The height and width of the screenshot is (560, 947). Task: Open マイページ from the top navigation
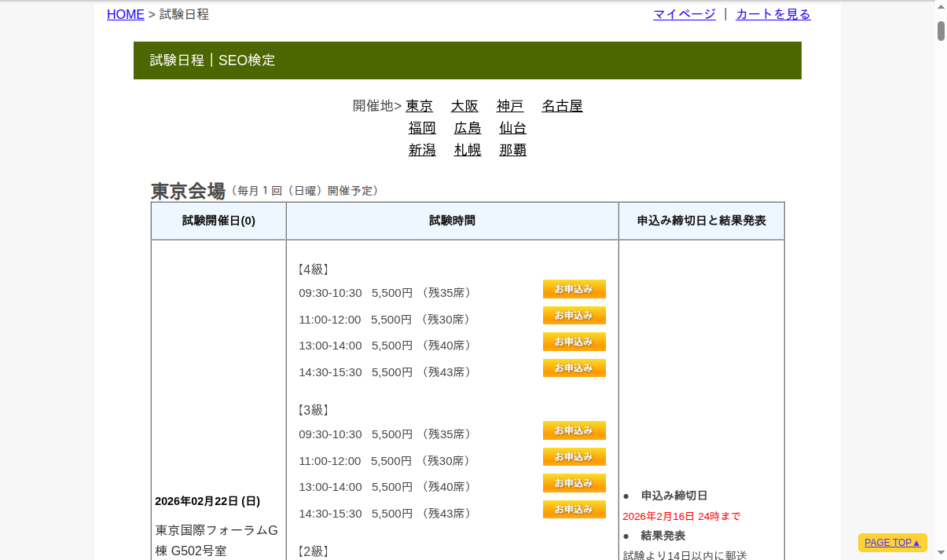pyautogui.click(x=683, y=14)
